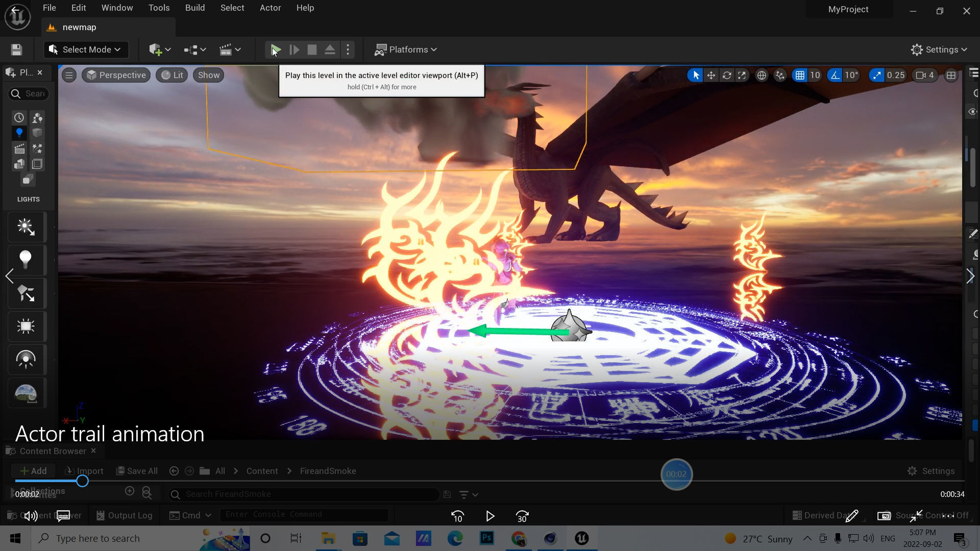Click the video volume speaker icon
Viewport: 980px width, 551px height.
[x=31, y=516]
